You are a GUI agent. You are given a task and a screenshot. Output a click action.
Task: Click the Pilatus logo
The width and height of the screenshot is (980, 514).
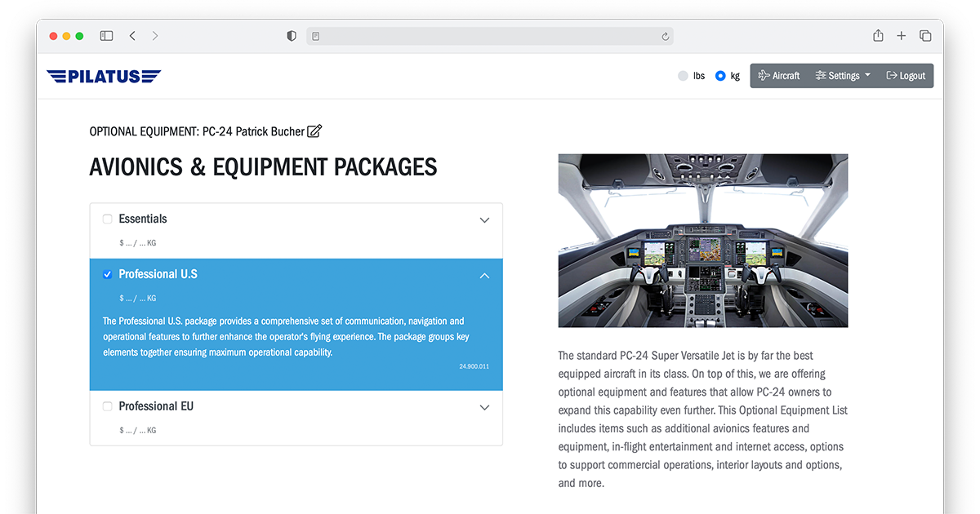pyautogui.click(x=104, y=76)
